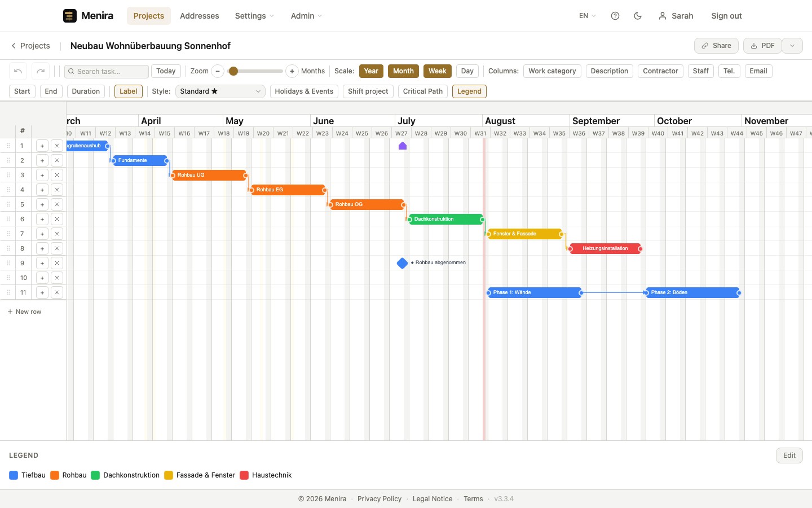Add row below row 11
Screen dimensions: 812x508
(x=42, y=292)
